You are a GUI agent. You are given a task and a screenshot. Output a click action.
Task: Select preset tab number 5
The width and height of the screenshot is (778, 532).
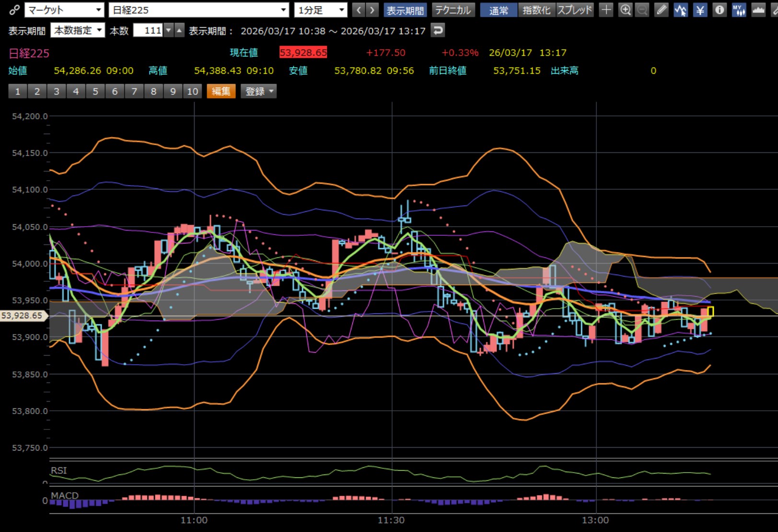coord(95,92)
